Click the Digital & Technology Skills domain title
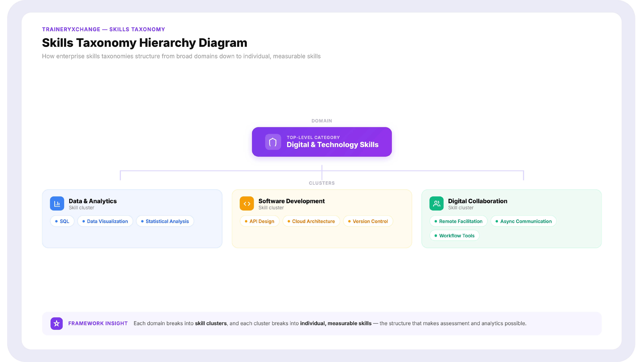The image size is (644, 362). click(x=332, y=145)
